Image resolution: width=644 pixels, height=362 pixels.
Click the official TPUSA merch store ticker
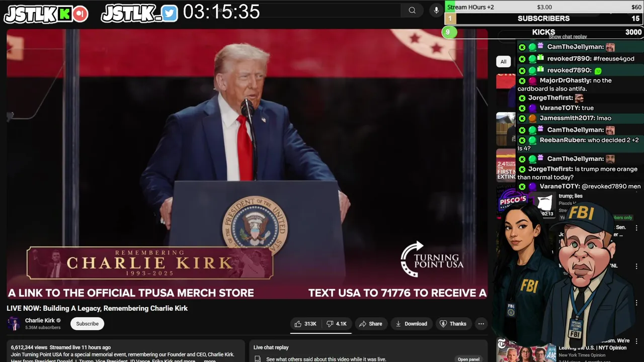click(x=130, y=293)
